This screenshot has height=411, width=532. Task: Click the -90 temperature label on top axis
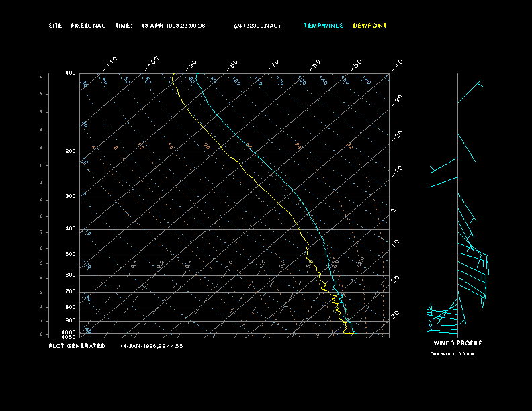point(192,63)
